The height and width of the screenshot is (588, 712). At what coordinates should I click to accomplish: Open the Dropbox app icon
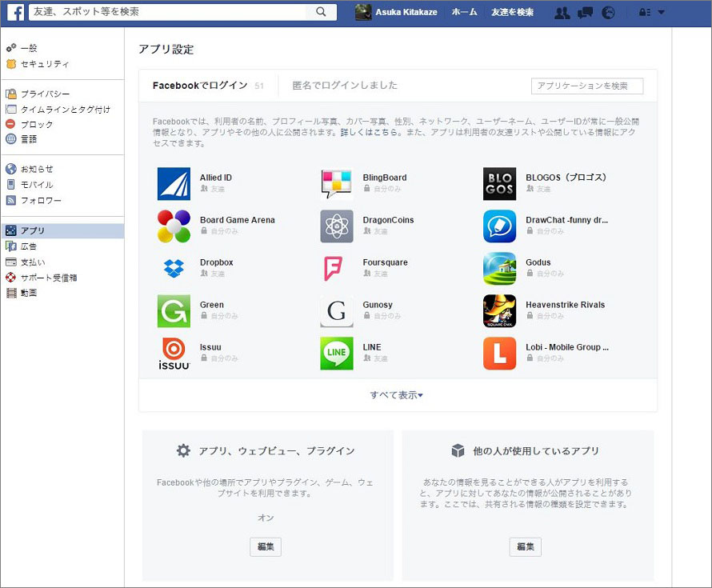(x=174, y=268)
